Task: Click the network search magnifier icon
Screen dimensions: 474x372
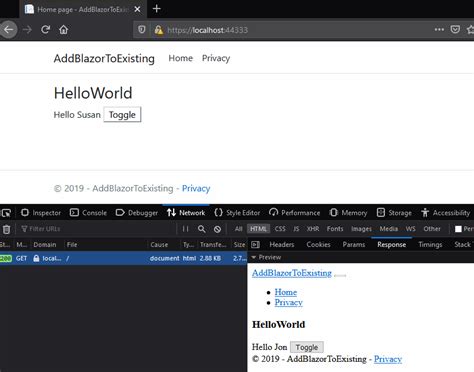Action: pos(201,229)
